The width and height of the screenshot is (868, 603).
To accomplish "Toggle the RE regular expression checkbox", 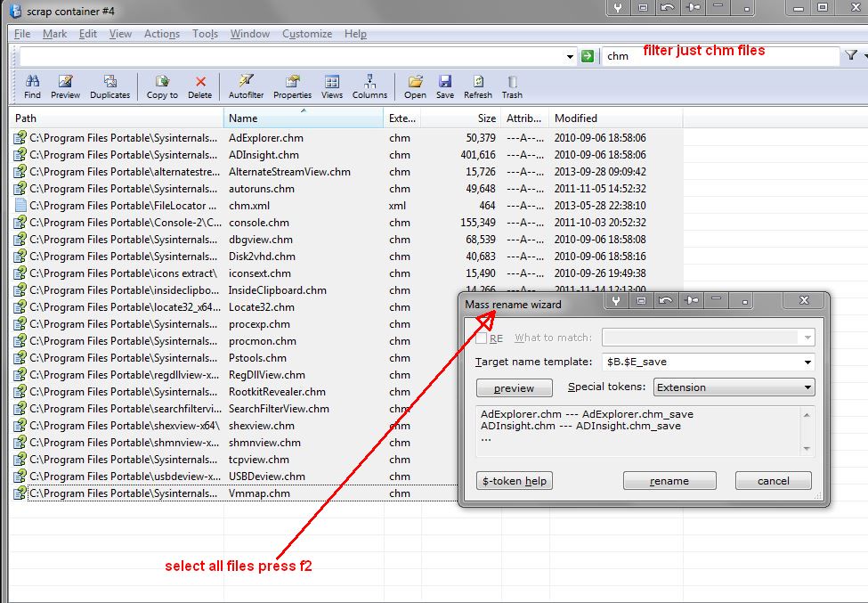I will [x=481, y=338].
